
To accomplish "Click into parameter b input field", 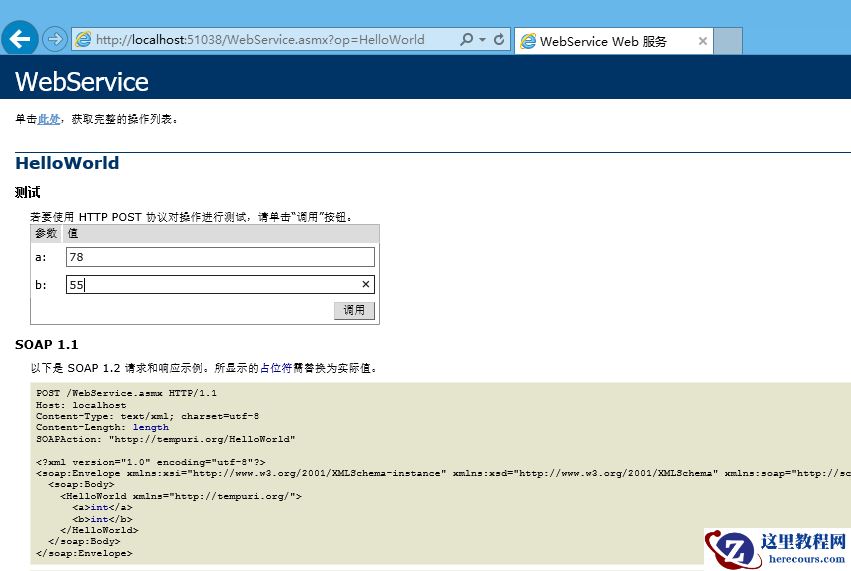I will pos(220,284).
